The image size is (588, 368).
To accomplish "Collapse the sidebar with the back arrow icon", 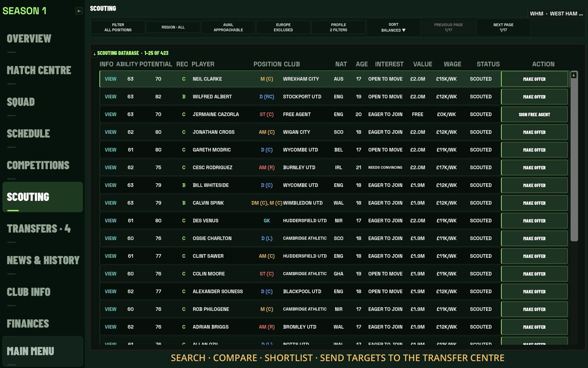I will tap(79, 11).
